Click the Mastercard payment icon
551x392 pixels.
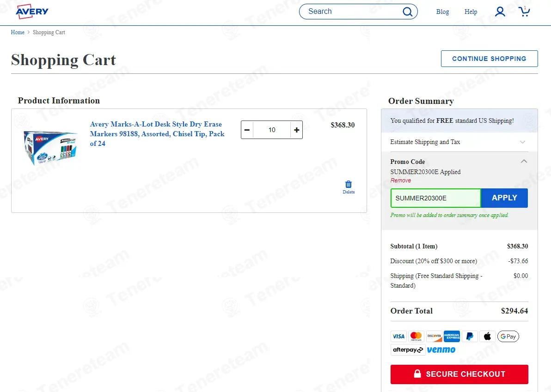pos(416,336)
